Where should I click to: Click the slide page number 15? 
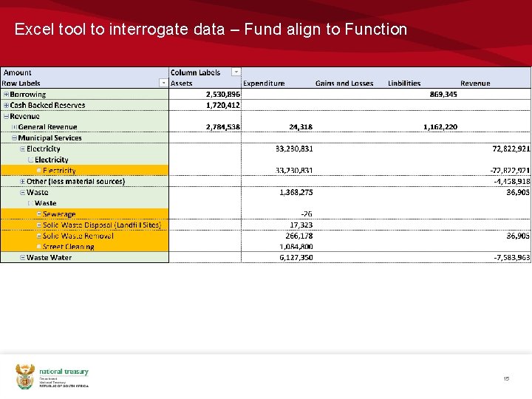[506, 378]
